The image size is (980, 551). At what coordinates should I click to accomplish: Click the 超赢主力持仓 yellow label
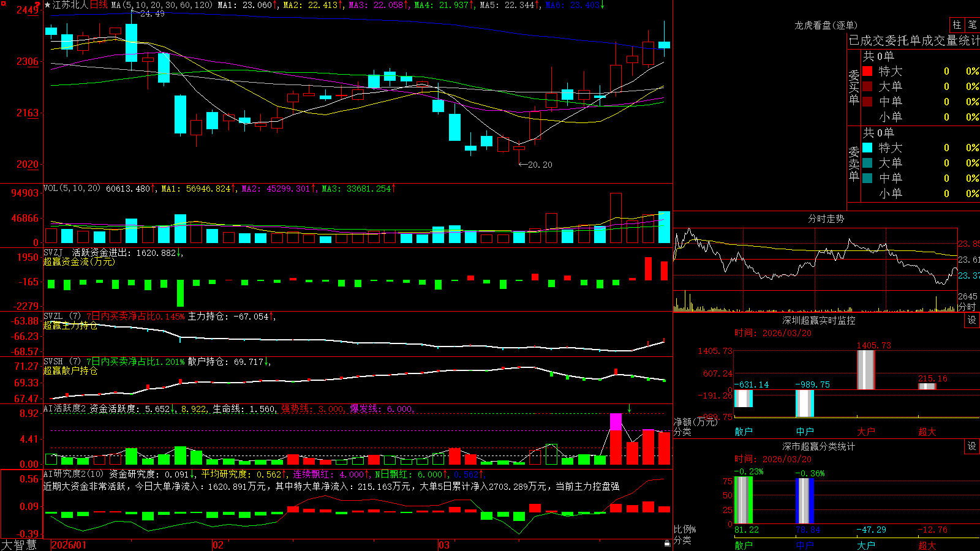tap(70, 325)
